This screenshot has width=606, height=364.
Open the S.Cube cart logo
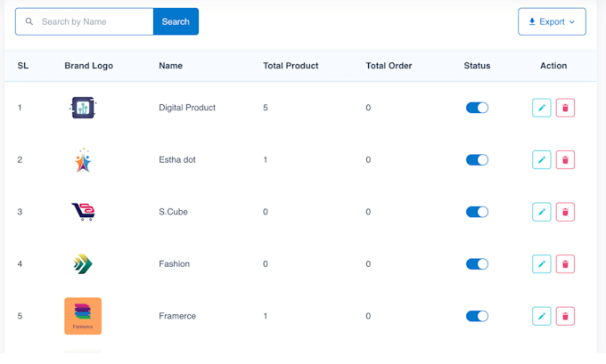[83, 212]
